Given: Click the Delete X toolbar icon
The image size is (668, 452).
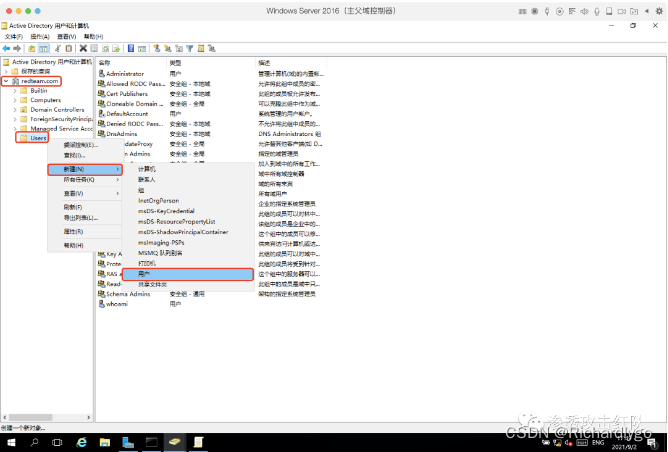Looking at the screenshot, I should 83,49.
